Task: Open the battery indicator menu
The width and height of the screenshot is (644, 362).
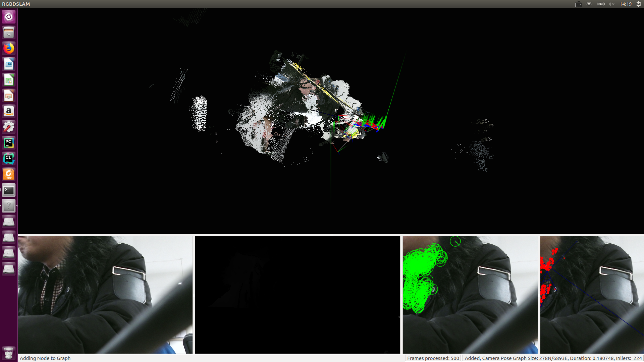Action: (x=600, y=4)
